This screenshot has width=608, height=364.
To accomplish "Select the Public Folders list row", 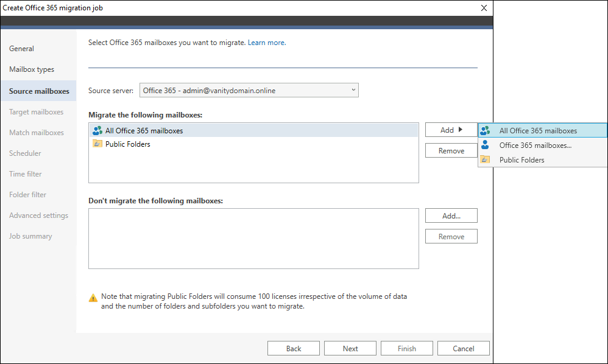I will (x=253, y=144).
